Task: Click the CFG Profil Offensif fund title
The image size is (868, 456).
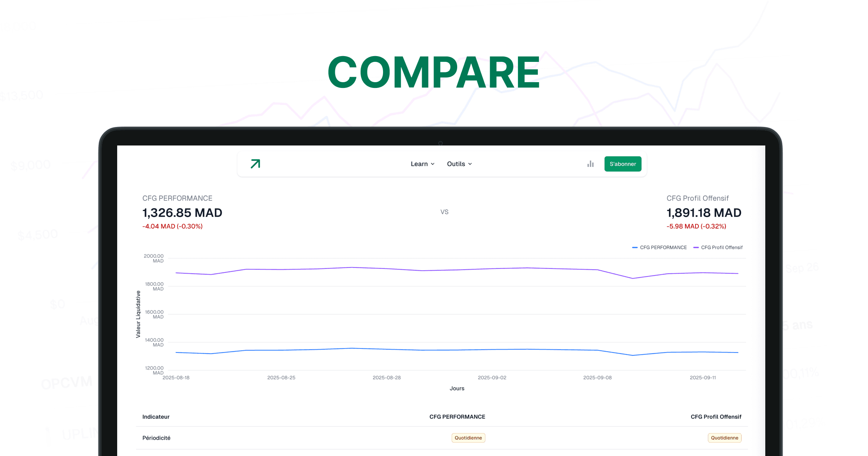Action: tap(697, 198)
